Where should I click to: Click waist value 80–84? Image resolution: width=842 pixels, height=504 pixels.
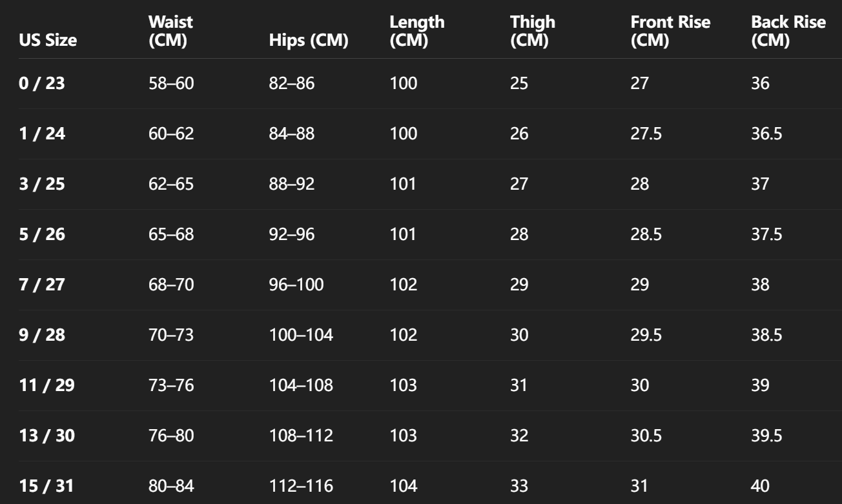pyautogui.click(x=171, y=486)
